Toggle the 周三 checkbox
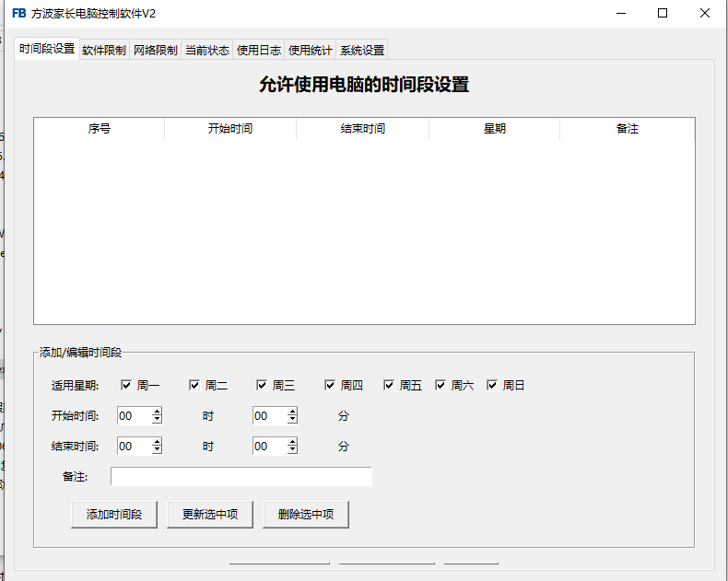The image size is (728, 581). pyautogui.click(x=262, y=386)
